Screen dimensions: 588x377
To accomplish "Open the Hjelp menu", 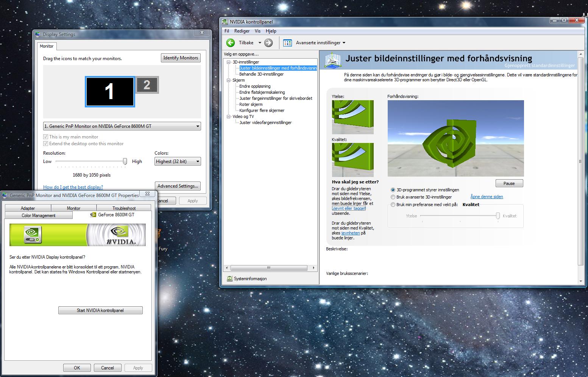I will point(271,31).
